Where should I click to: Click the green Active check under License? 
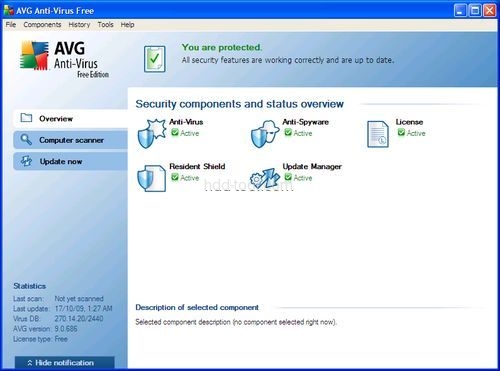coord(401,133)
